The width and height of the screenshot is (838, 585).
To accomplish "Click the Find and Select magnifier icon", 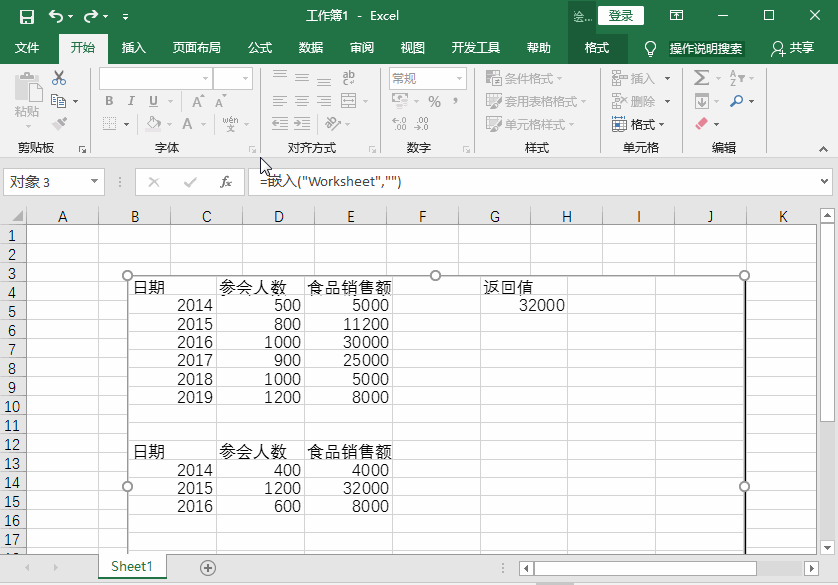I will tap(737, 101).
